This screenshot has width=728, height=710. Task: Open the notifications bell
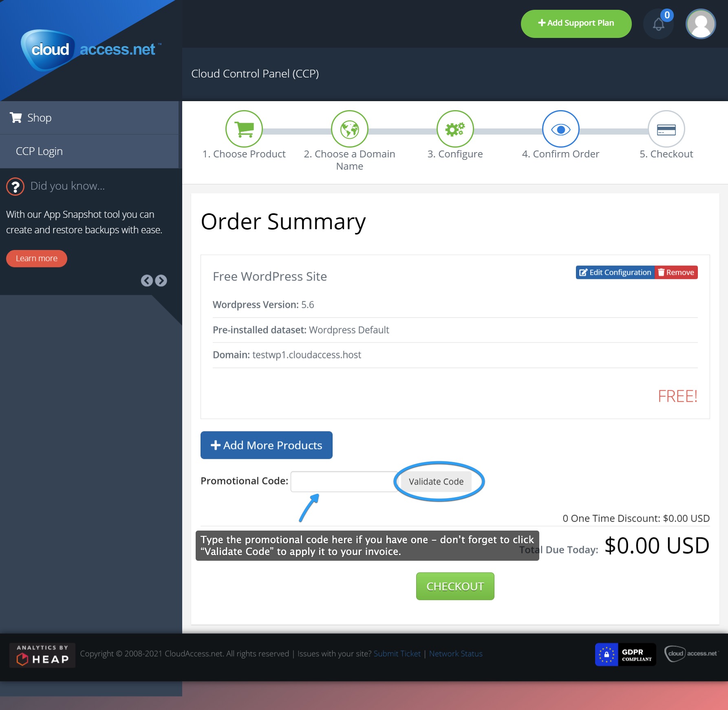658,24
